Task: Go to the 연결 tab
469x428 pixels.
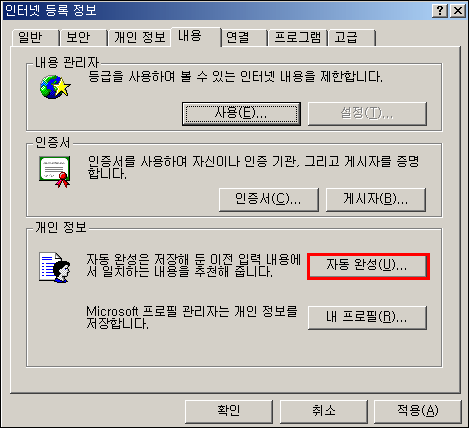Action: [x=245, y=37]
